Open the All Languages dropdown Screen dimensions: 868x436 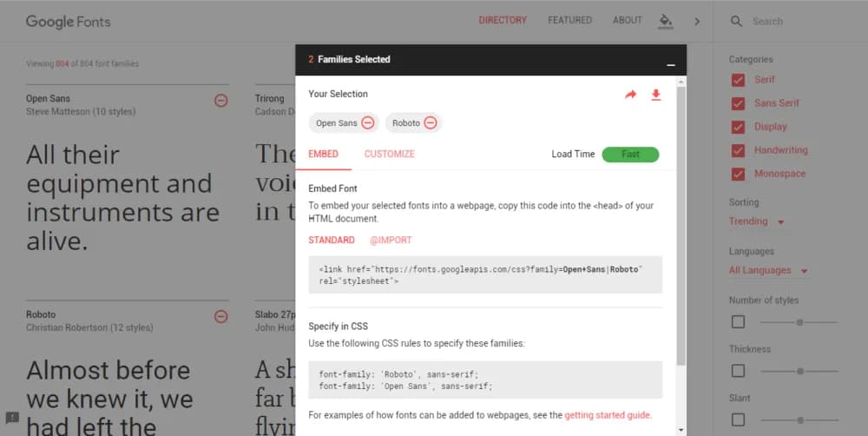(x=768, y=270)
